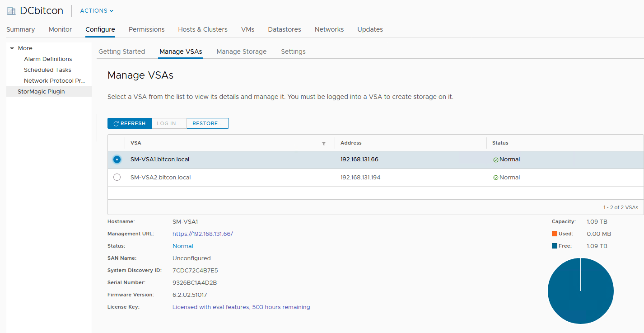Click the Refresh button in the VSA toolbar
Screen dimensions: 644x333
pyautogui.click(x=130, y=123)
